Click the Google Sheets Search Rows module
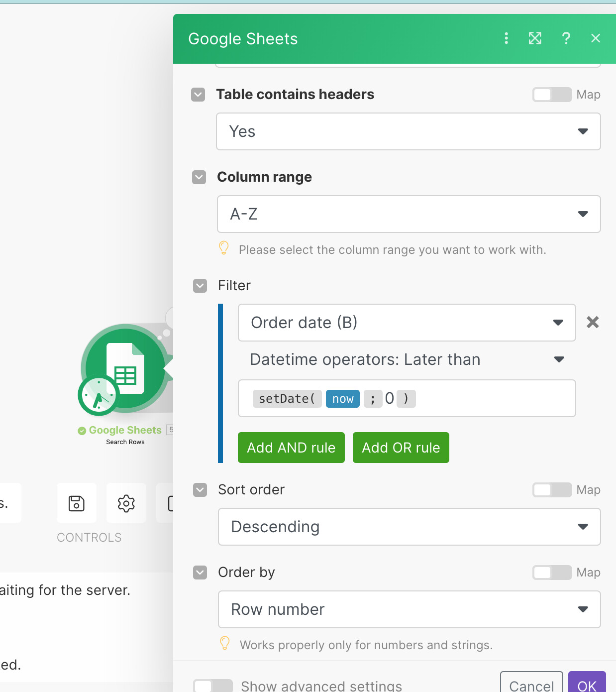 coord(125,368)
